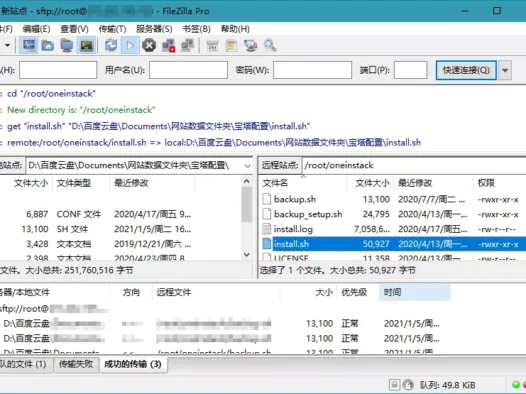Click the status bar speed limit icon
This screenshot has height=394, width=526.
408,385
